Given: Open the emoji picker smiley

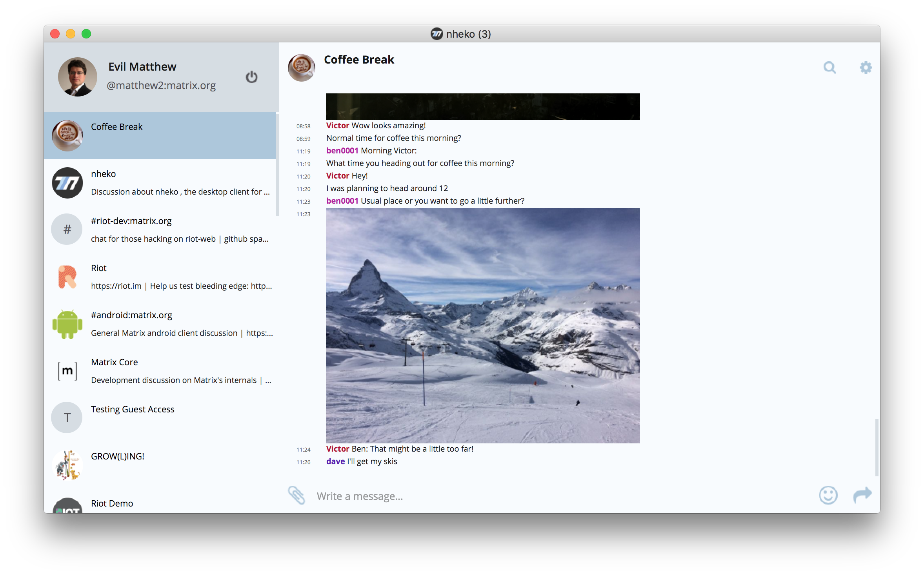Looking at the screenshot, I should [x=828, y=495].
